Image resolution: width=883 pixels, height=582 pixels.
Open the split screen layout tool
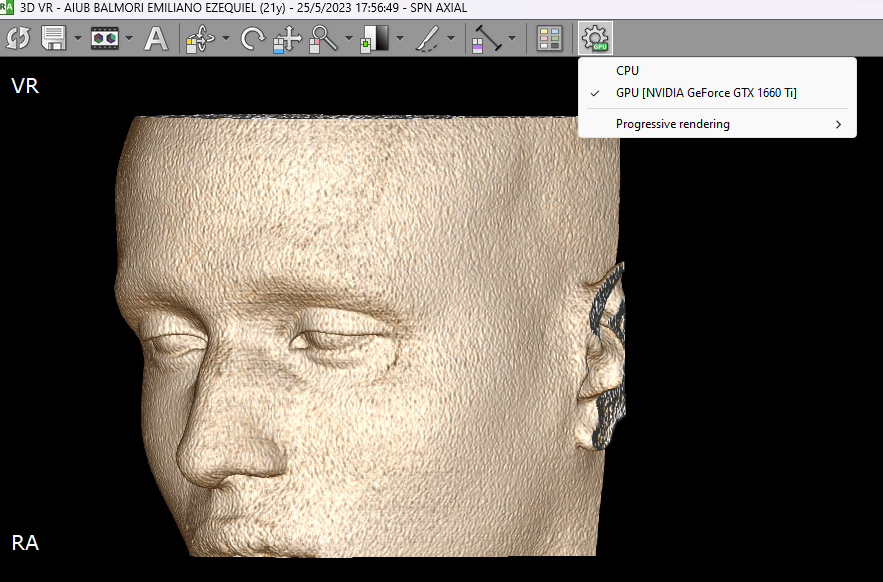(x=548, y=38)
